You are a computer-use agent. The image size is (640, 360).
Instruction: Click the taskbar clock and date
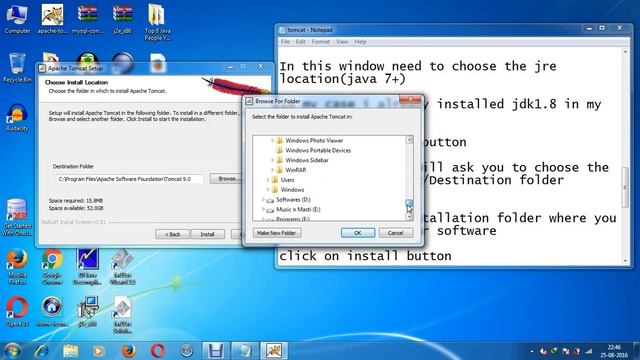[x=614, y=351]
